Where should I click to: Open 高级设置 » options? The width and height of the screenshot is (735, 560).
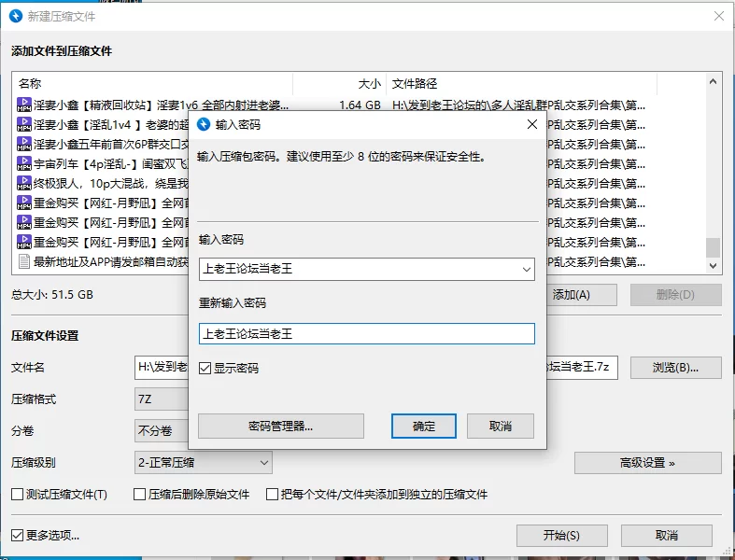click(x=647, y=463)
